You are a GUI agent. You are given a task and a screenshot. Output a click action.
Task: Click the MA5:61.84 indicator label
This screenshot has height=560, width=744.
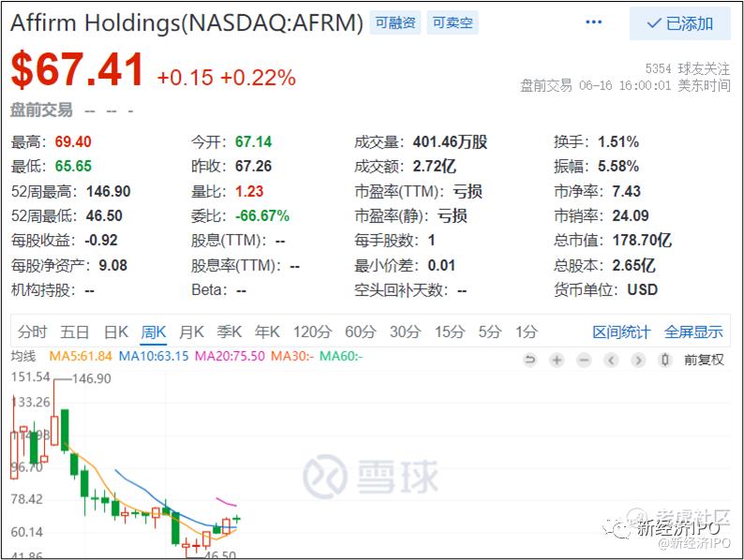[81, 356]
